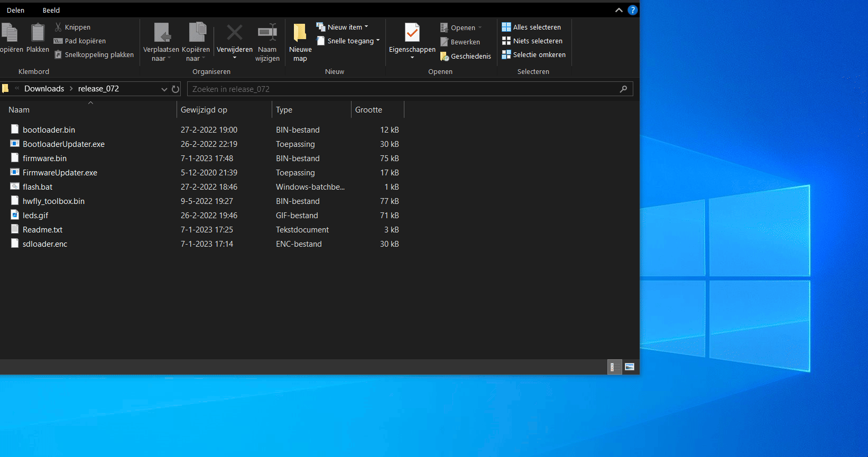The height and width of the screenshot is (457, 868).
Task: Create a folder with Nieuwe map
Action: coord(300,33)
